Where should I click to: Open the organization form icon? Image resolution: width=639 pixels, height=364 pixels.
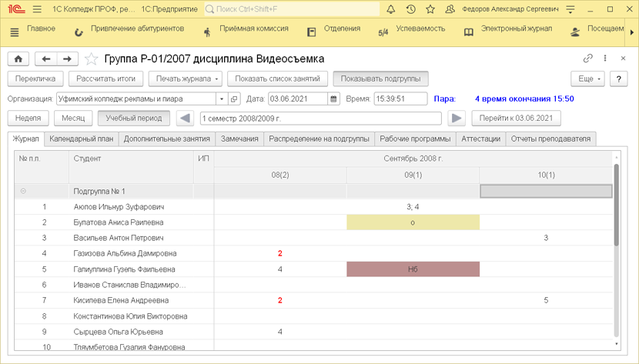pyautogui.click(x=235, y=99)
